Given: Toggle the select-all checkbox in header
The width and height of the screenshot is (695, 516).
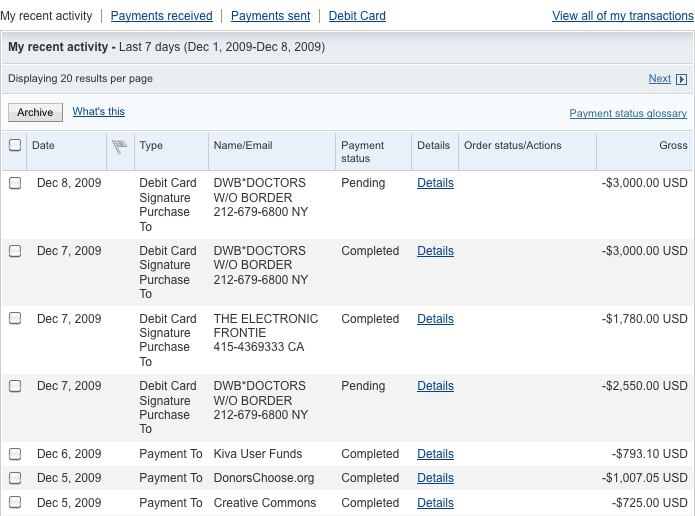Looking at the screenshot, I should (x=15, y=145).
